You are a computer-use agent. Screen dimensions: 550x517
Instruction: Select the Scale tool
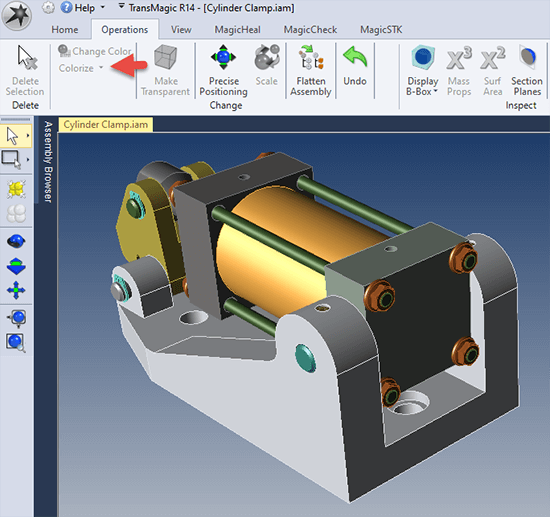267,65
